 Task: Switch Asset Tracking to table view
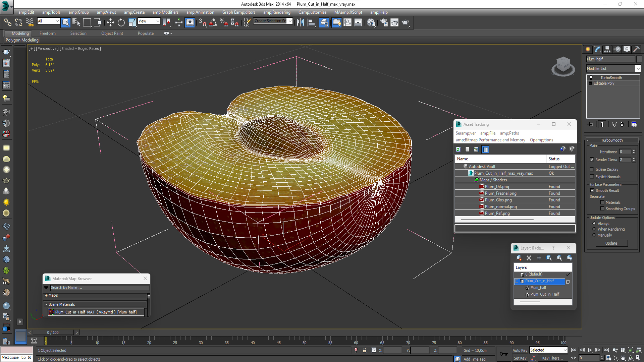click(486, 149)
